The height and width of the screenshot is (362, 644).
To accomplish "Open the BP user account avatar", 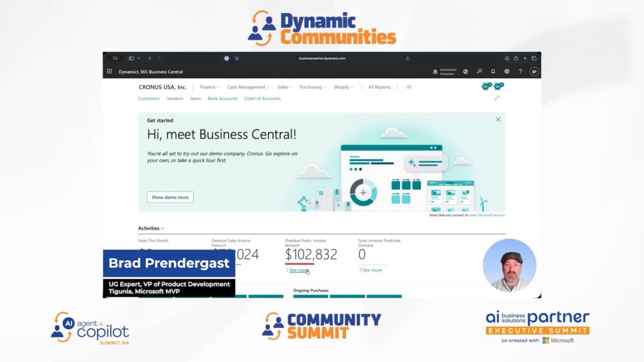I will coord(534,72).
